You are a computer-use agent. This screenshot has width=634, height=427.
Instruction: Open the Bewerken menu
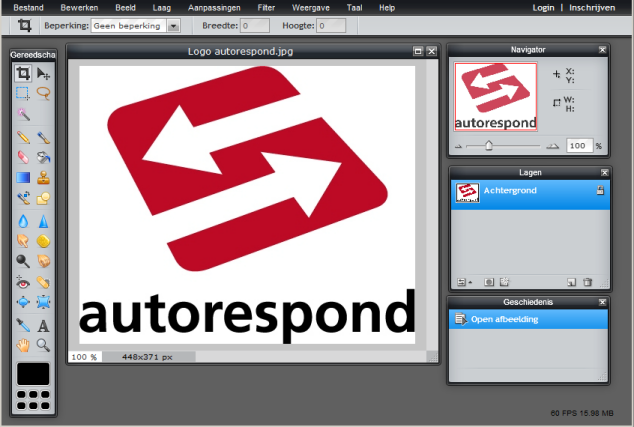tap(79, 8)
